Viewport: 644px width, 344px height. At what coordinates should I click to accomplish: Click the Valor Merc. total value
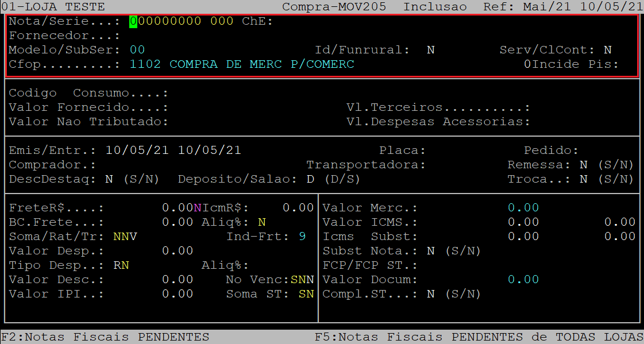(523, 208)
